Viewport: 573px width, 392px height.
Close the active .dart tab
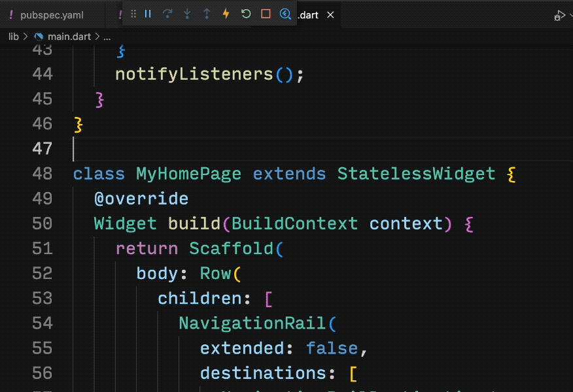(331, 14)
